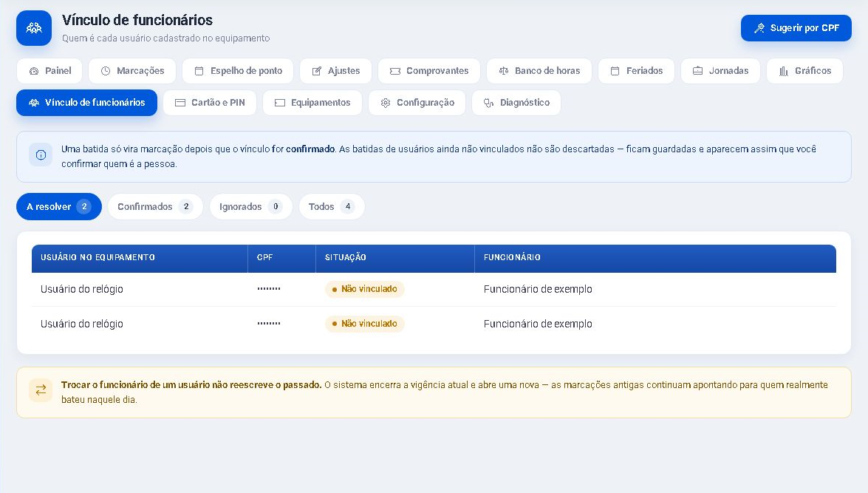
Task: Click the Ajustes pencil edit icon
Action: click(317, 71)
